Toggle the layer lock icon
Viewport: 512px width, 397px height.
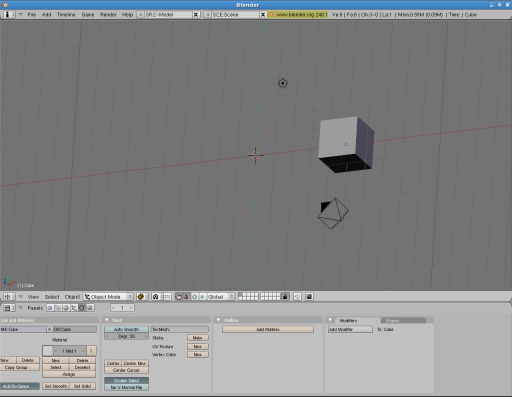(x=285, y=297)
